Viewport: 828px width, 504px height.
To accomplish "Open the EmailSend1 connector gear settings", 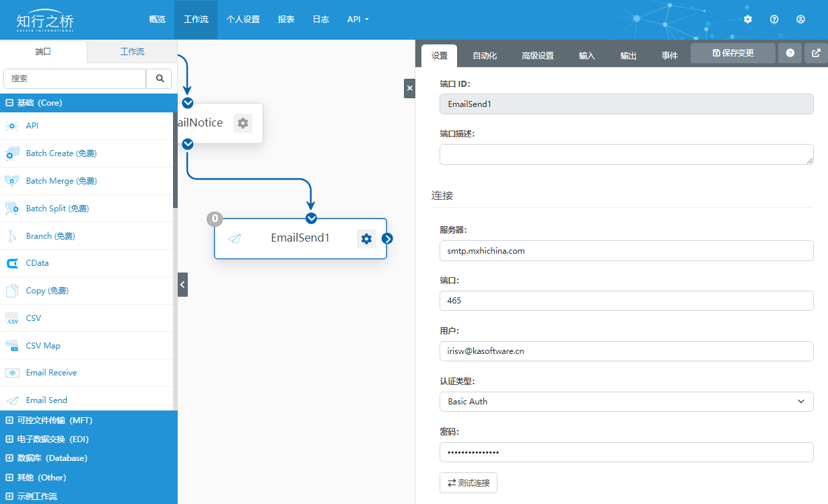I will pyautogui.click(x=366, y=238).
